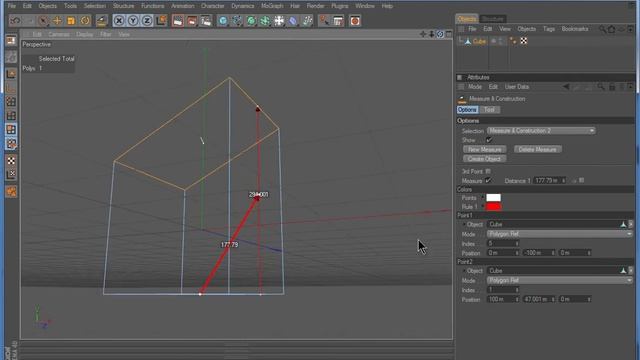
Task: Click the Undo icon in the top toolbar
Action: click(15, 20)
